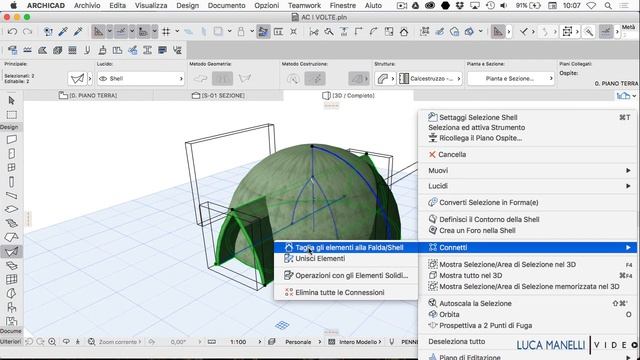Select the Roof tool in toolbox
The width and height of the screenshot is (640, 360).
point(11,237)
